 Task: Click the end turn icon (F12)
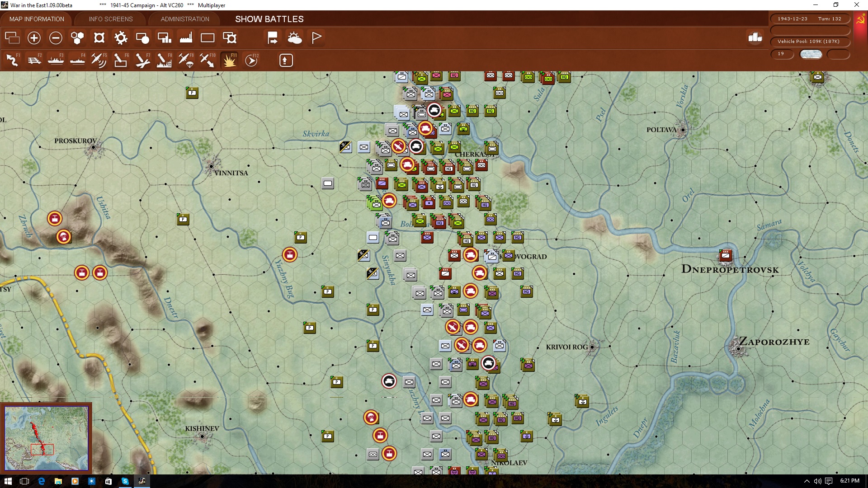tap(251, 60)
